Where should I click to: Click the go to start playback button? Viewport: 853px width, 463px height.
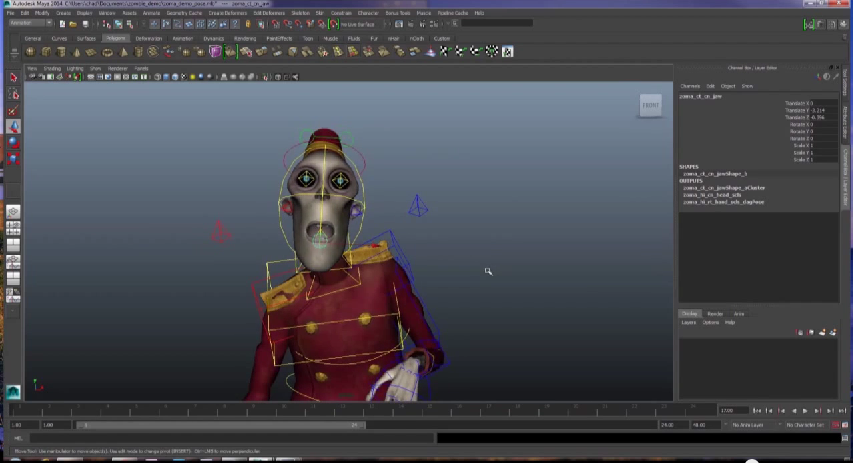757,410
